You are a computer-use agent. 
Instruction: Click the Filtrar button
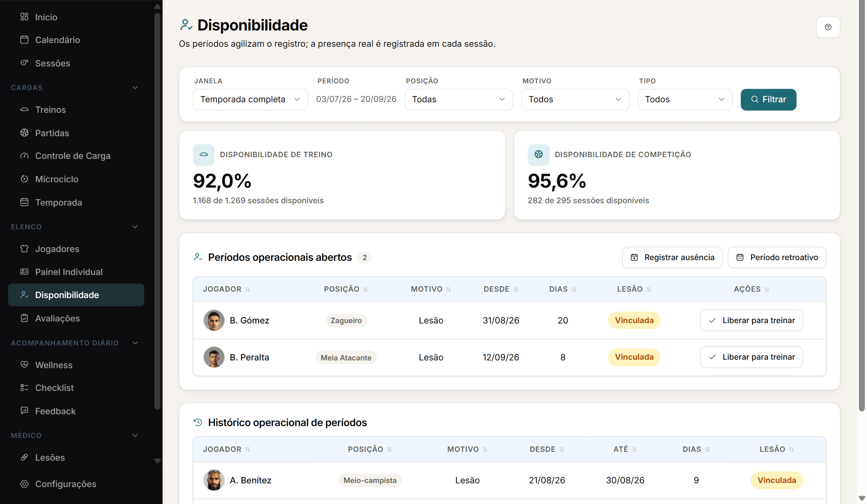768,100
